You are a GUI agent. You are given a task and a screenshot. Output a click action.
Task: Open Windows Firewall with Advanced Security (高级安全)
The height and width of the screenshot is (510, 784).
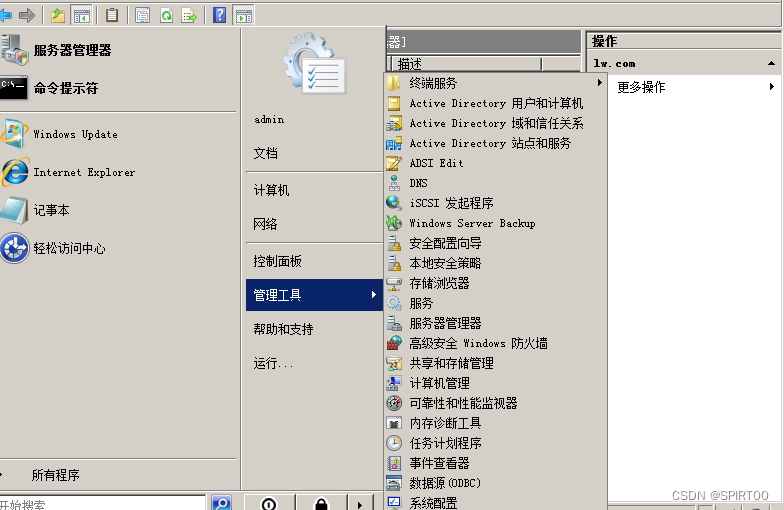click(x=496, y=343)
